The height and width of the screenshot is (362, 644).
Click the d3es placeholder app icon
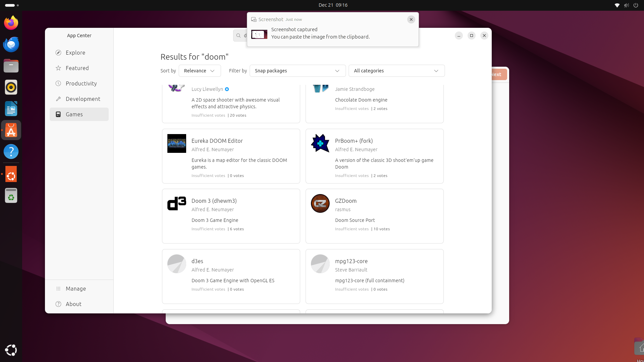(176, 264)
